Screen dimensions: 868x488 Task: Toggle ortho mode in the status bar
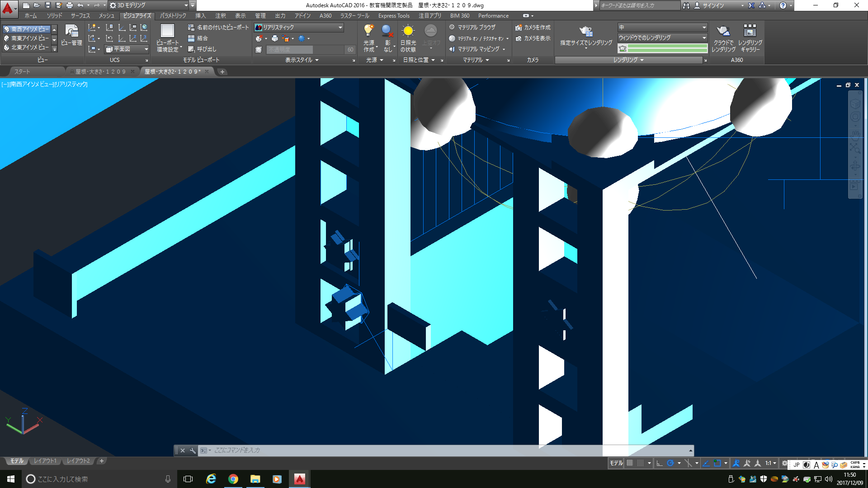[x=660, y=463]
